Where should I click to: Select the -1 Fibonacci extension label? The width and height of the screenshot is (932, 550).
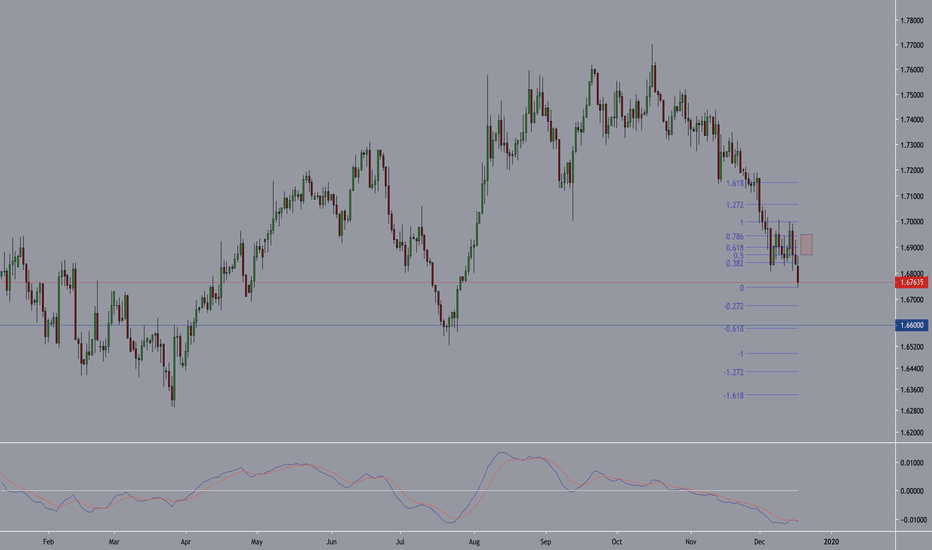click(x=739, y=354)
